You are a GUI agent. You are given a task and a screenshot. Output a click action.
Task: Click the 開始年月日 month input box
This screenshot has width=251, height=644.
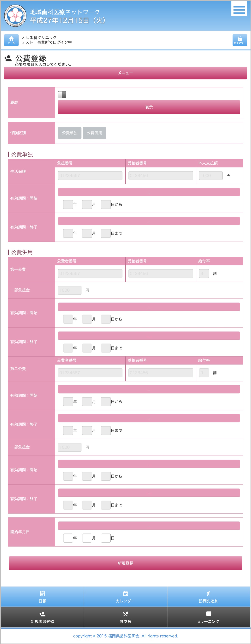[87, 538]
